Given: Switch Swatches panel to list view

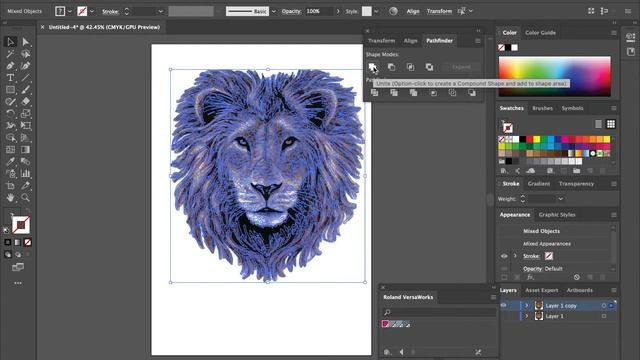Looking at the screenshot, I should click(598, 124).
